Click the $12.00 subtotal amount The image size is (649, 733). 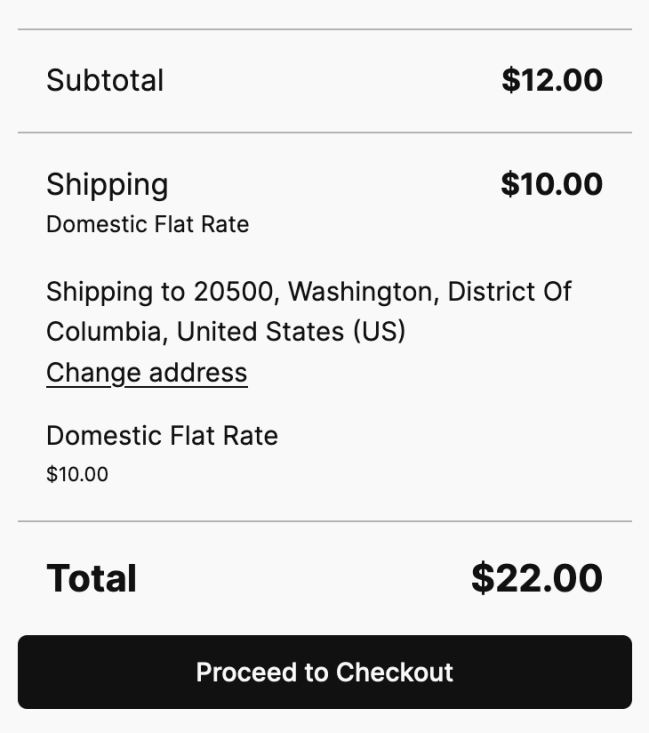[x=552, y=80]
